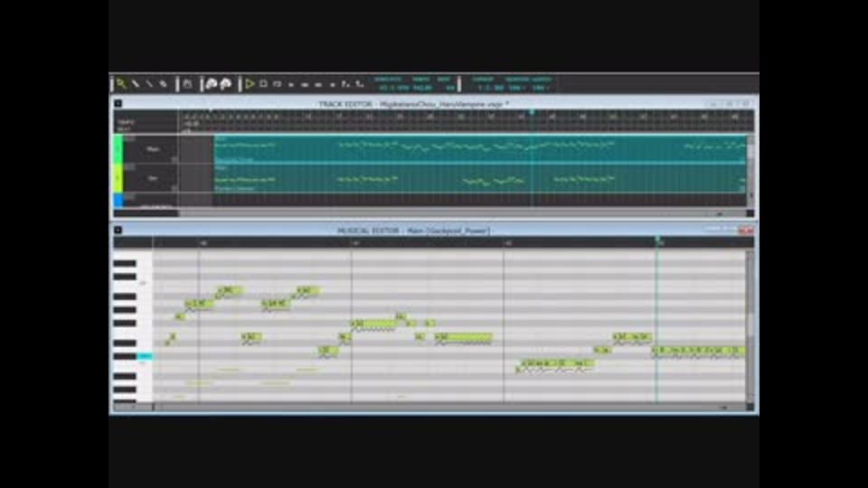Screen dimensions: 868x488
Task: Click the second of the two white round icons
Action: (226, 84)
